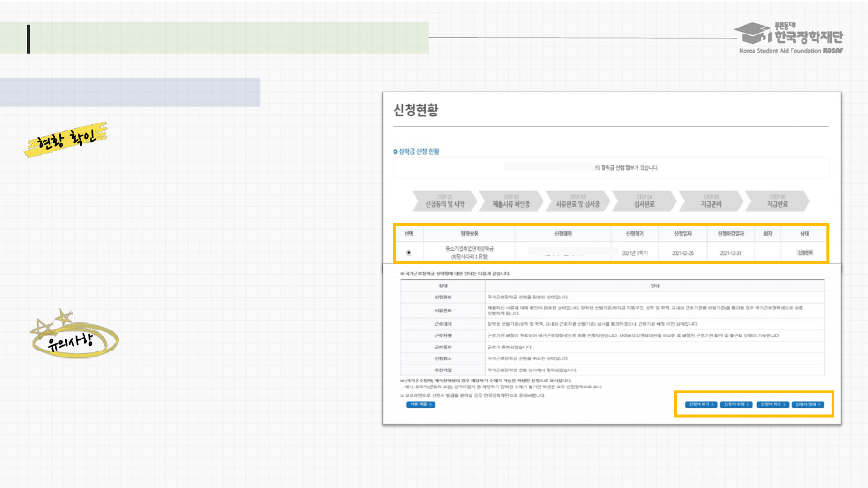868x488 pixels.
Task: Click STEP 04 심사완료 arrow
Action: click(x=644, y=201)
